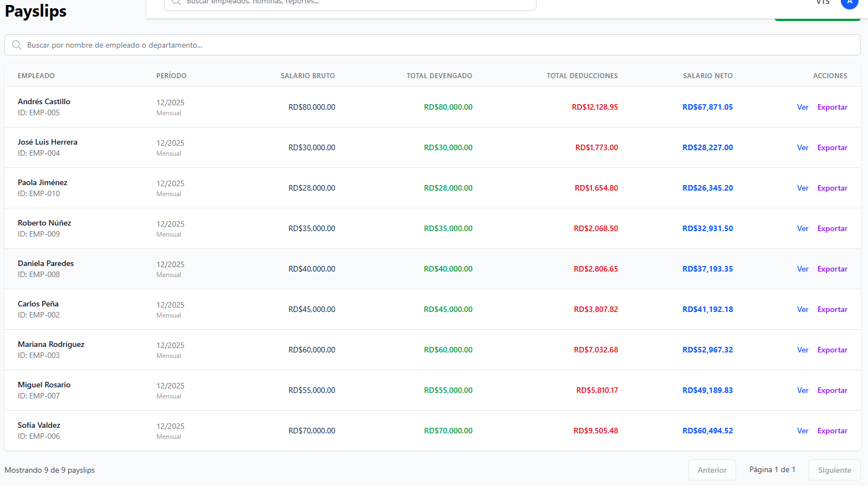Open Carlos Peña's payslip with Ver
Image resolution: width=868 pixels, height=486 pixels.
803,309
